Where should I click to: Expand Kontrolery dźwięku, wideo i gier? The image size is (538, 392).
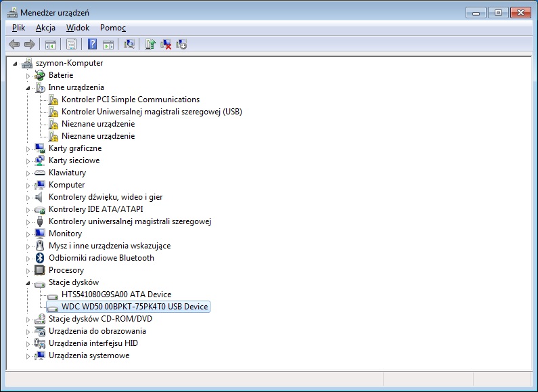28,198
